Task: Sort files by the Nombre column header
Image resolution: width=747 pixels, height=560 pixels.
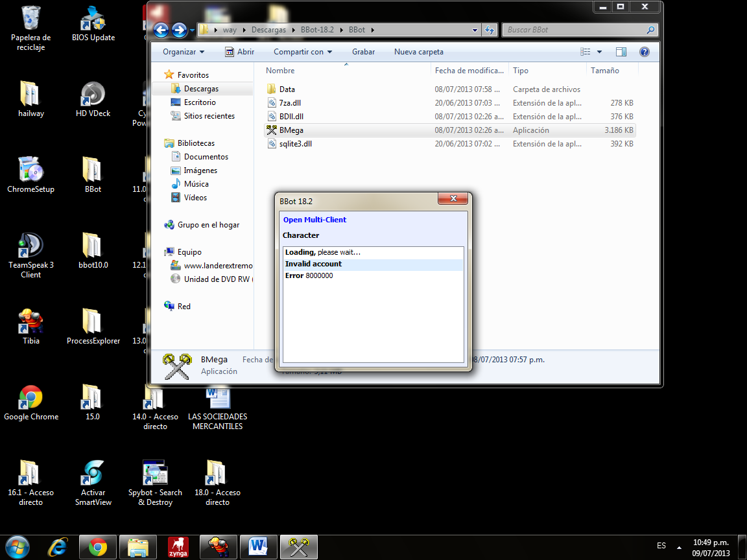Action: (x=280, y=71)
